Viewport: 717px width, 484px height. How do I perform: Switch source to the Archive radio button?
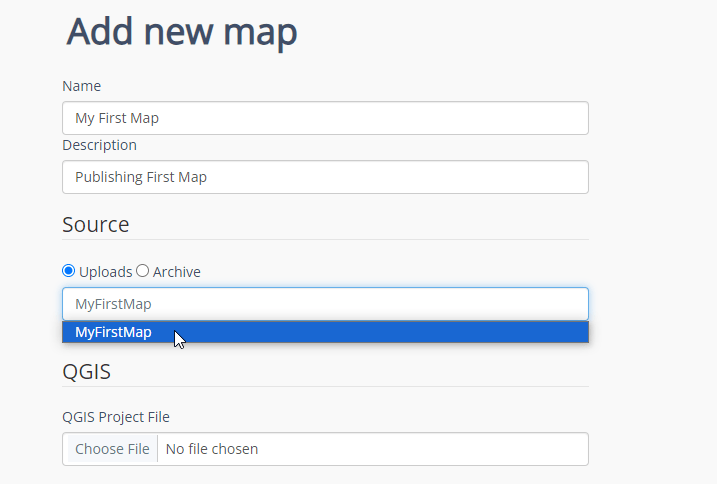(142, 271)
